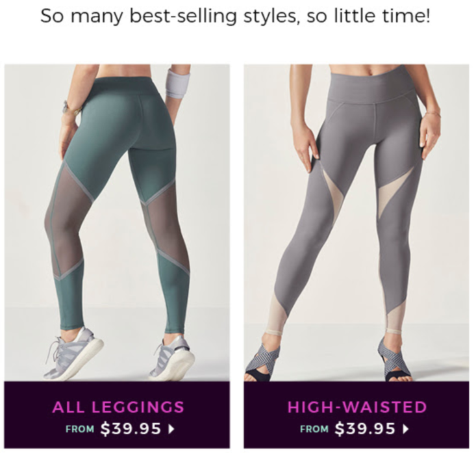This screenshot has width=476, height=453.
Task: Open the HIGH-WAISTED category link
Action: (357, 407)
